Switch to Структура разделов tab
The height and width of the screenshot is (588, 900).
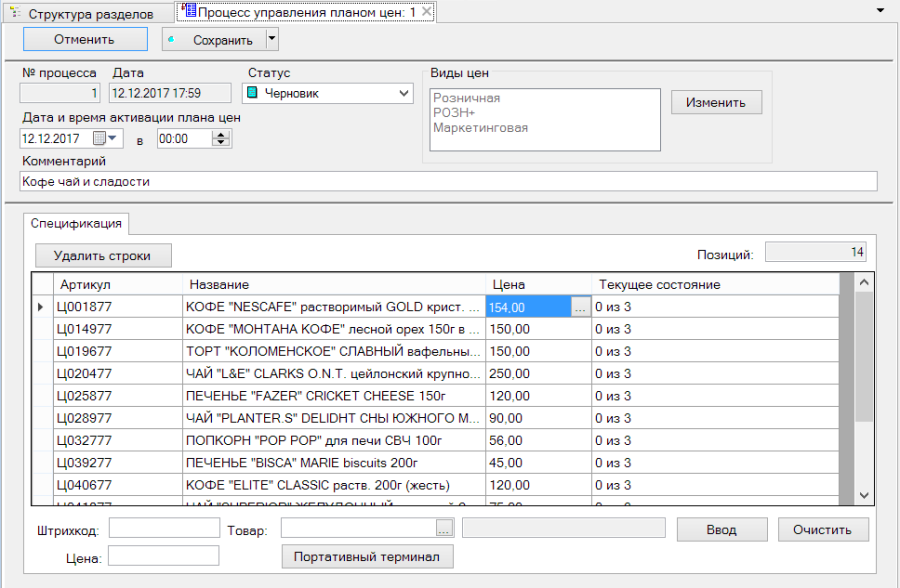(89, 14)
